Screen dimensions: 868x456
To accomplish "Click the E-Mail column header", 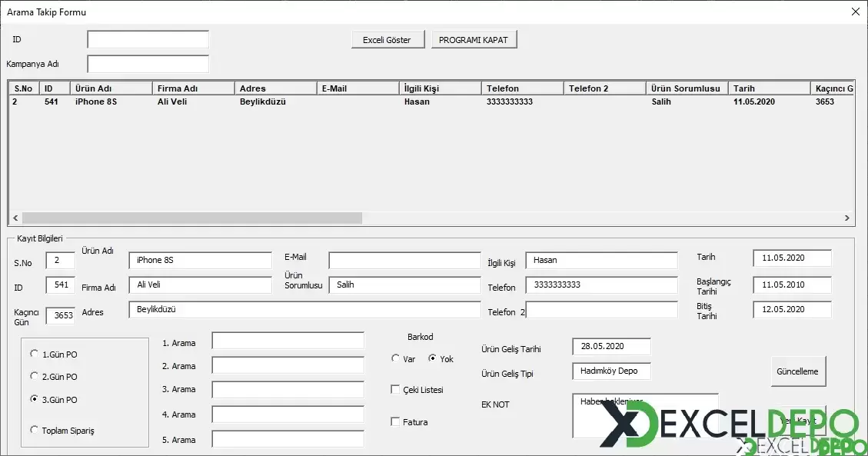I will (358, 88).
